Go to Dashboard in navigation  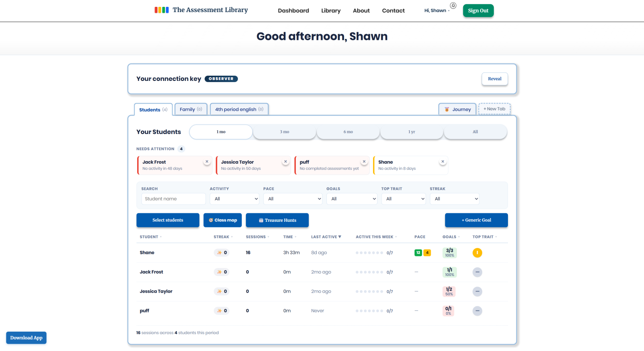click(x=293, y=10)
